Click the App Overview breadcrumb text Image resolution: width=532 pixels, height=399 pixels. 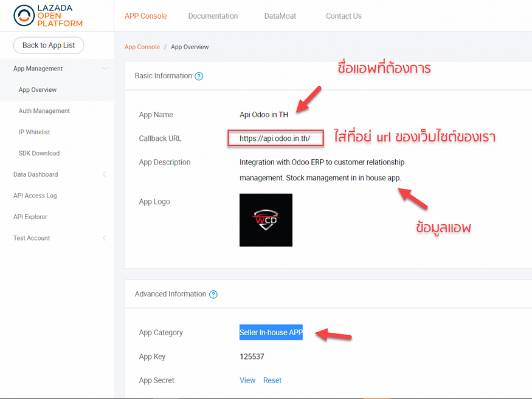190,47
